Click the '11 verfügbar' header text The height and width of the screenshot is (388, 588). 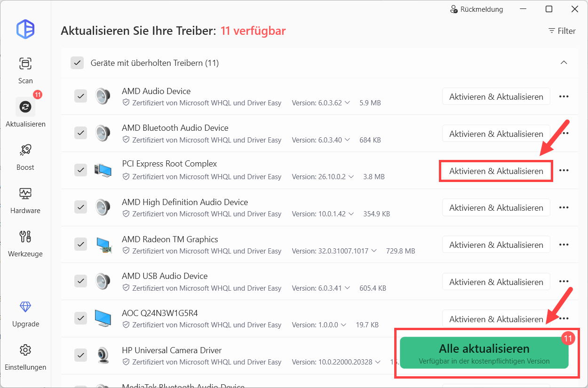coord(253,31)
